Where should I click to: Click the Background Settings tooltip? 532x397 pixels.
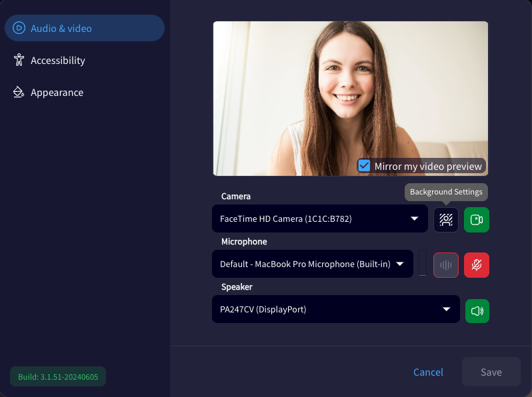click(x=446, y=192)
